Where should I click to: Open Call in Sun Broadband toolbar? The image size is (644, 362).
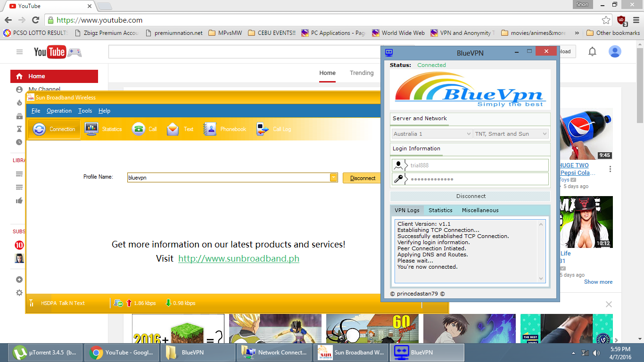tap(144, 129)
